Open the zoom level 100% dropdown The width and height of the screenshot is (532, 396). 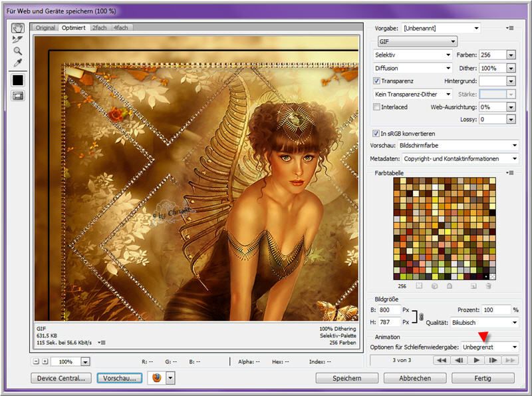(85, 361)
